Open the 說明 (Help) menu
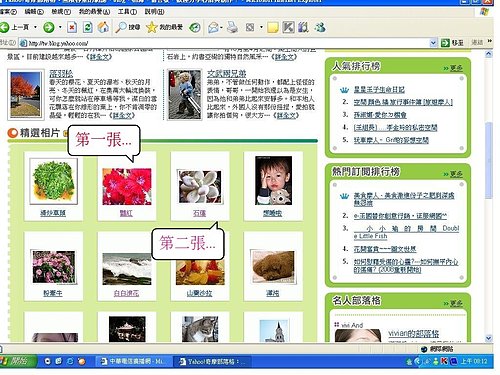Image resolution: width=500 pixels, height=375 pixels. click(x=154, y=12)
